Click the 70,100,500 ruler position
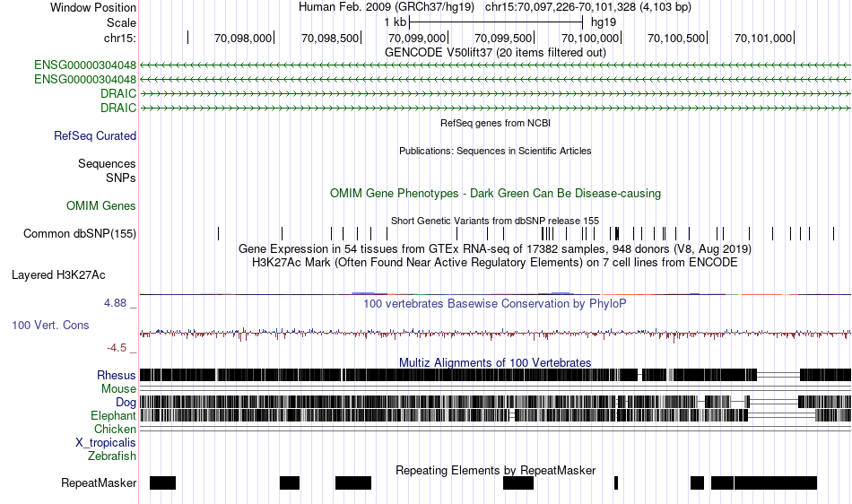The image size is (852, 504). pos(676,38)
